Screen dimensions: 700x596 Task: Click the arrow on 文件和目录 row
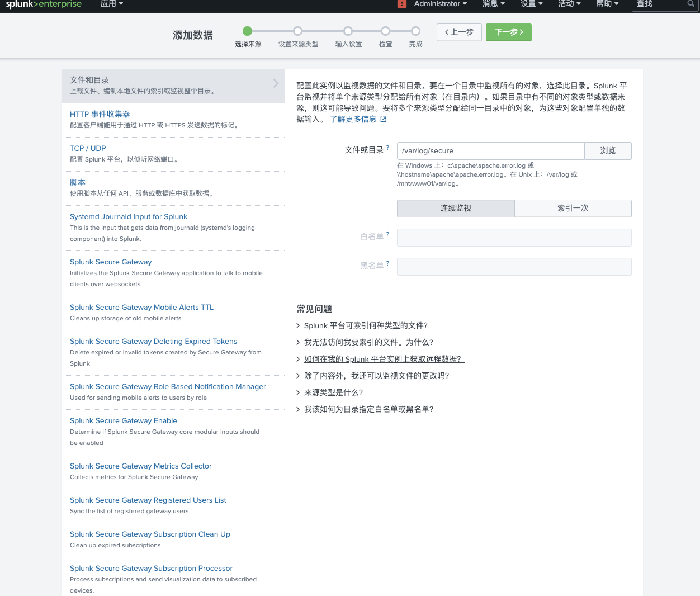tap(276, 83)
